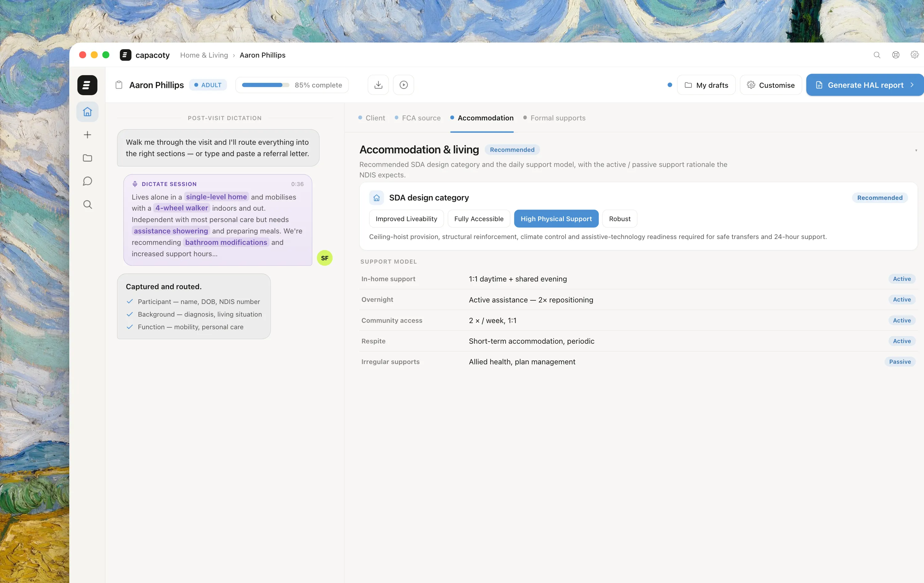Click the capacoty app logo in title bar
This screenshot has height=583, width=924.
125,55
